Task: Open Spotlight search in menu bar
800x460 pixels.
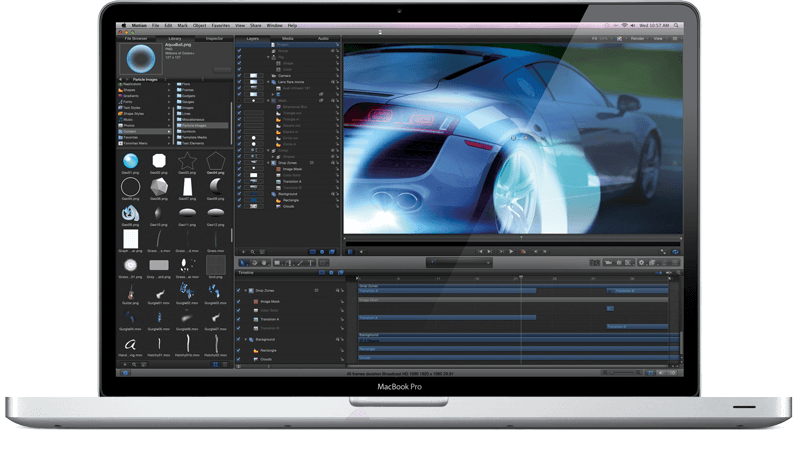Action: coord(677,25)
